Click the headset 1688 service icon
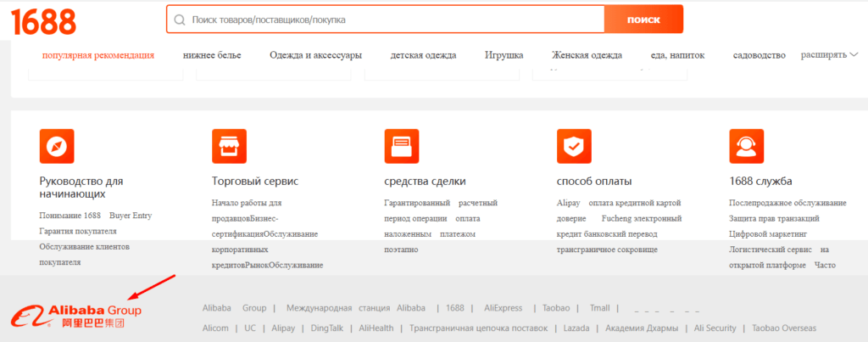 click(x=746, y=146)
